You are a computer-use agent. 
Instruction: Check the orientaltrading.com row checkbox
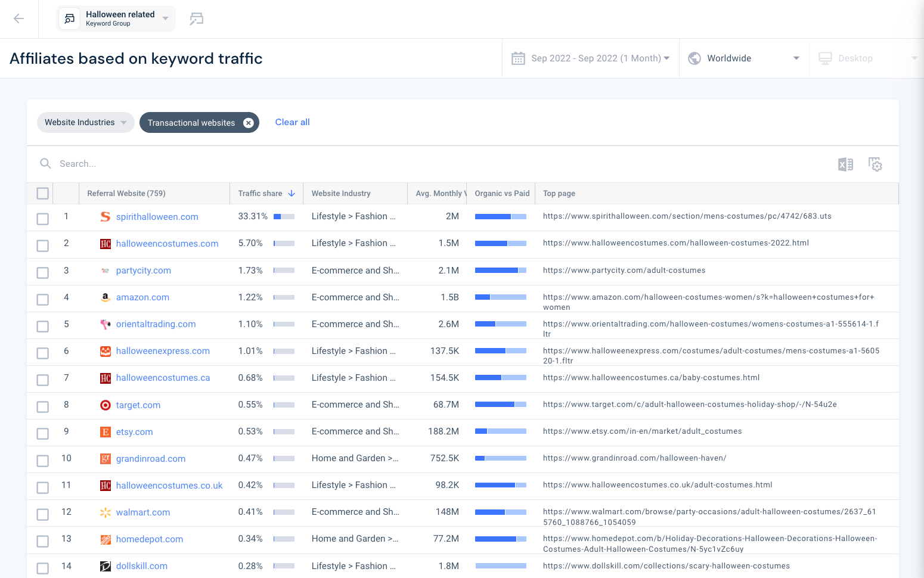point(42,326)
